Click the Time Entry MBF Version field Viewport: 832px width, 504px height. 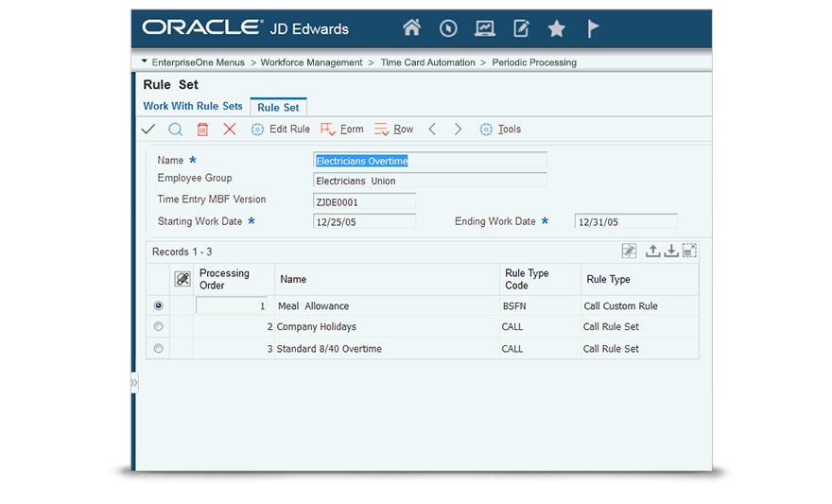[x=364, y=202]
